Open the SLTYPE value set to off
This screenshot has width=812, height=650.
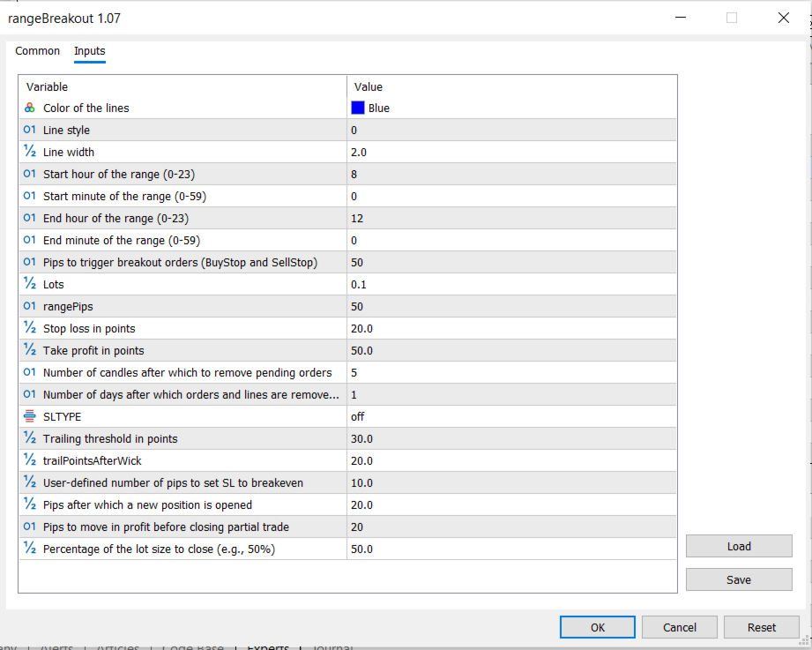(x=511, y=416)
